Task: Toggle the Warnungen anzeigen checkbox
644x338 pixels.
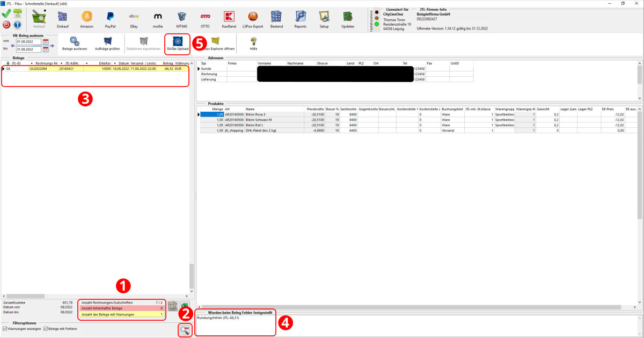Action: pos(5,328)
